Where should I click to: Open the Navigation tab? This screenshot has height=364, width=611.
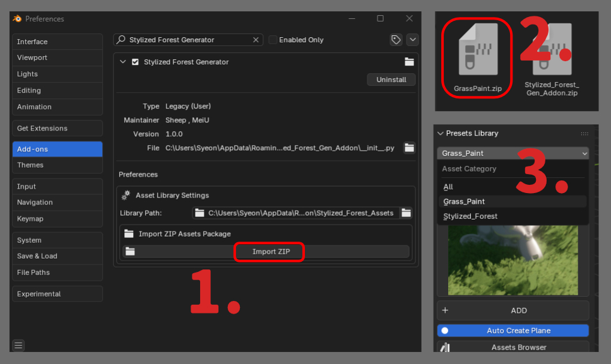coord(57,203)
